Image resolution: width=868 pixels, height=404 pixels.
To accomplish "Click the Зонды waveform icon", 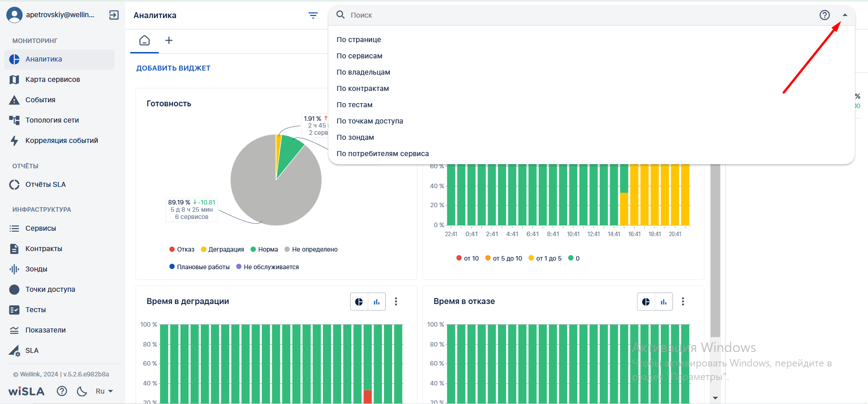I will (14, 269).
